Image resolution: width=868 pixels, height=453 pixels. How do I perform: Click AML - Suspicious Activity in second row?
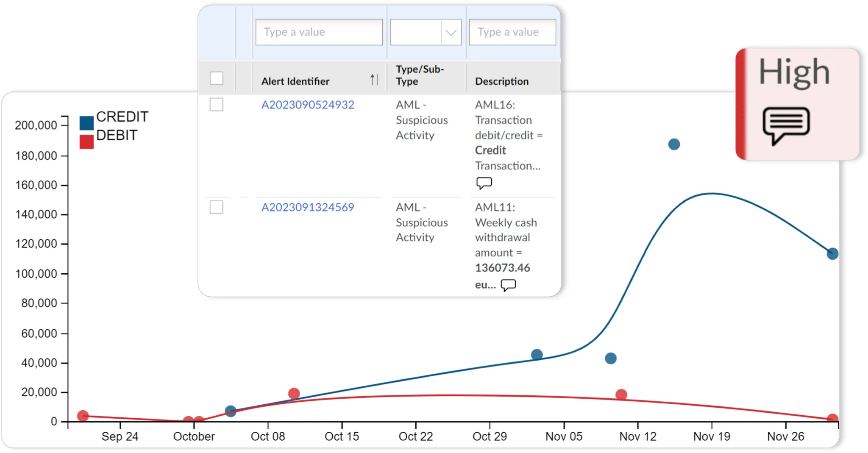pyautogui.click(x=422, y=222)
